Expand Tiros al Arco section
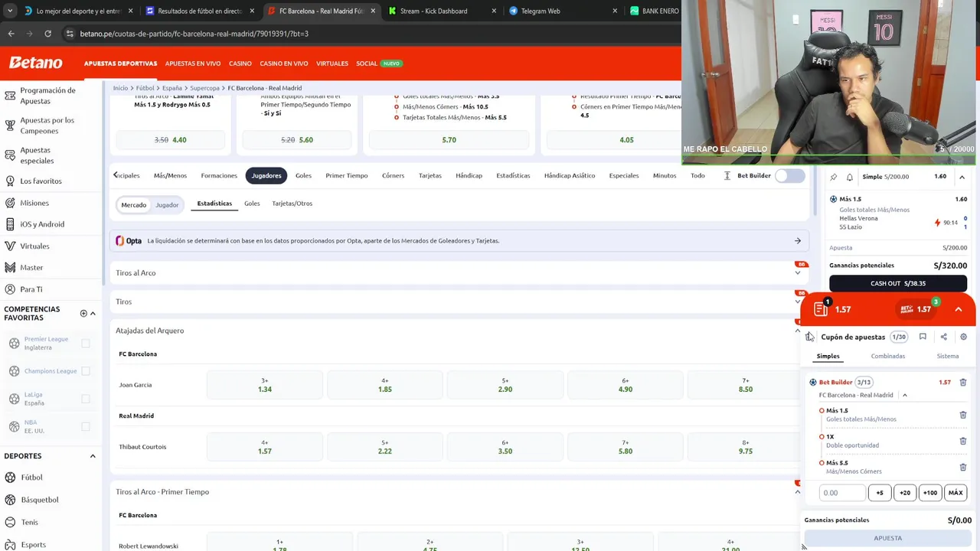Viewport: 980px width, 551px height. coord(797,273)
